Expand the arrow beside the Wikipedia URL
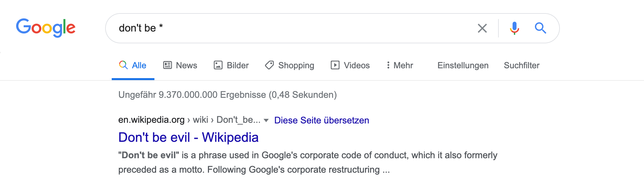 pos(266,120)
